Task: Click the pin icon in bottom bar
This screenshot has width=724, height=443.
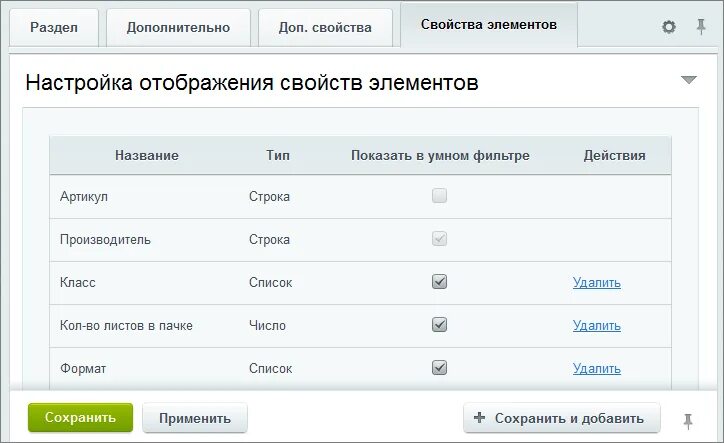Action: click(688, 419)
